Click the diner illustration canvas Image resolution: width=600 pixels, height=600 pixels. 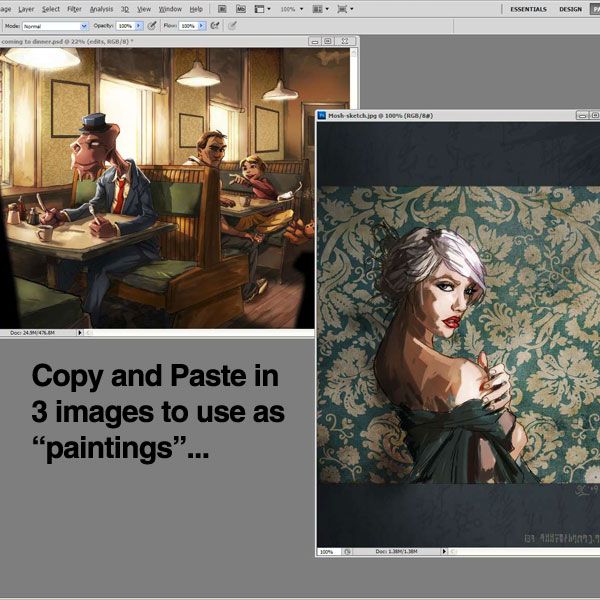click(x=157, y=188)
